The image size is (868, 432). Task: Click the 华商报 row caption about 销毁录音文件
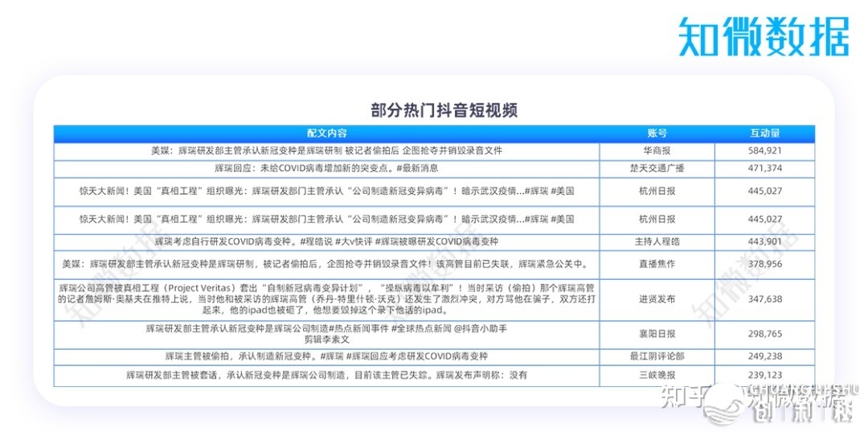(x=326, y=150)
